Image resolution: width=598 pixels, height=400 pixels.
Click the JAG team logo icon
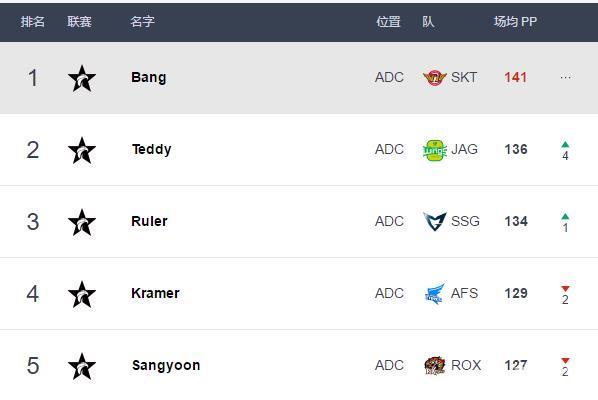[434, 150]
